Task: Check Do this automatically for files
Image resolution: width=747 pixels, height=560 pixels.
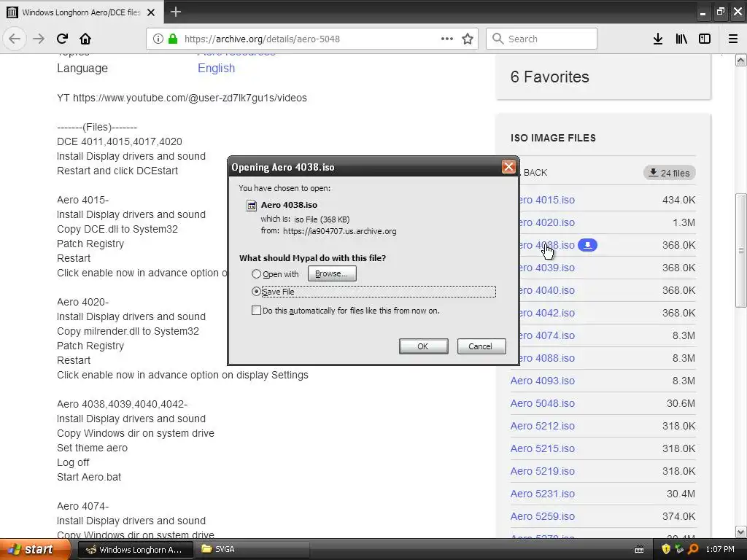Action: click(256, 311)
